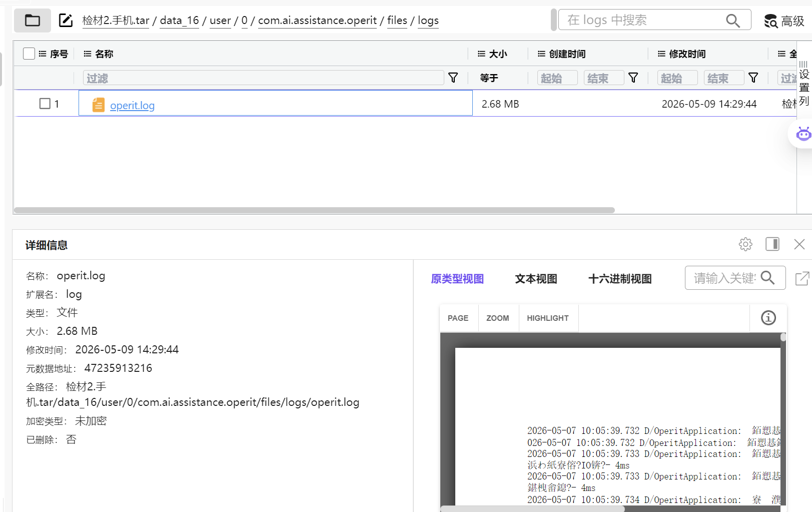Click the creation time filter funnel icon
The image size is (812, 512).
pos(633,78)
